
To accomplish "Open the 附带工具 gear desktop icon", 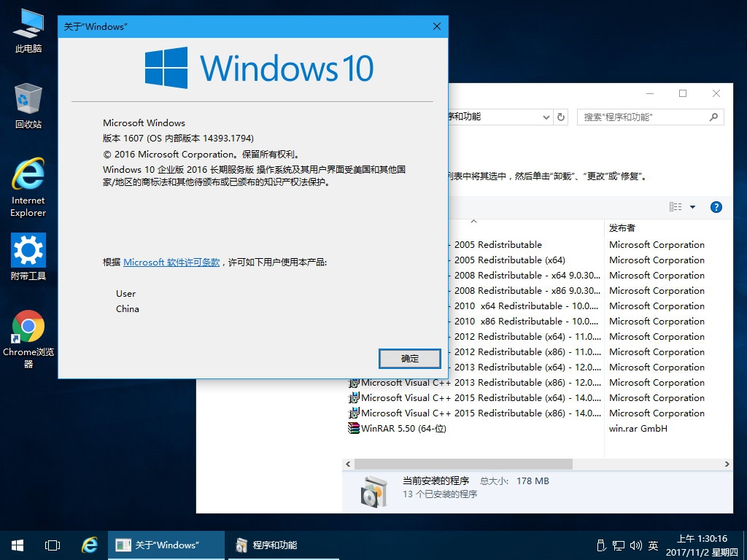I will point(28,257).
